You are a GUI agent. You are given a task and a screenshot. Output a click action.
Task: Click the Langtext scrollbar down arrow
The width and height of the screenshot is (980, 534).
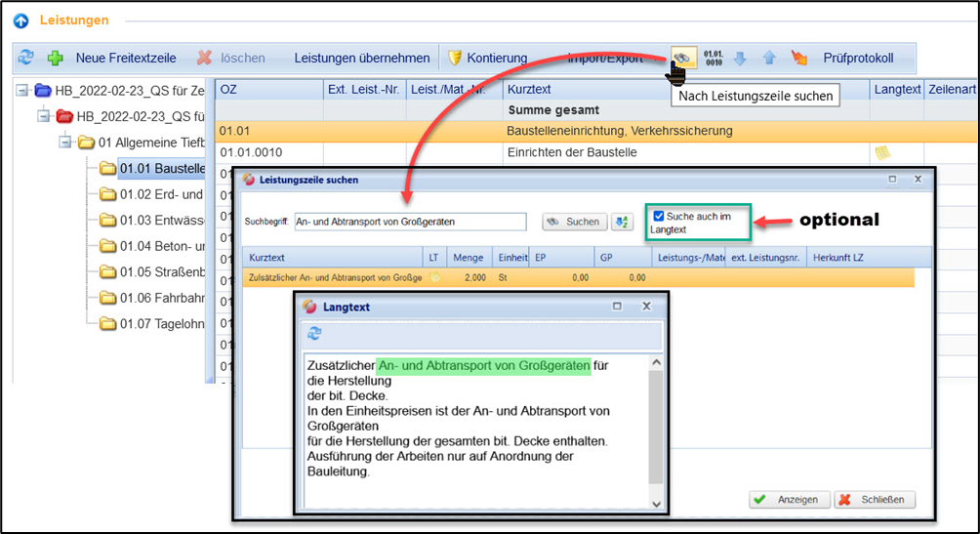[x=656, y=503]
